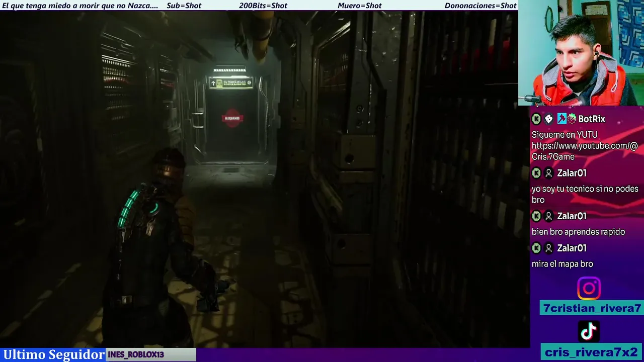Click the 'Muero=Shot' label in top banner
This screenshot has height=362, width=644.
pyautogui.click(x=360, y=6)
